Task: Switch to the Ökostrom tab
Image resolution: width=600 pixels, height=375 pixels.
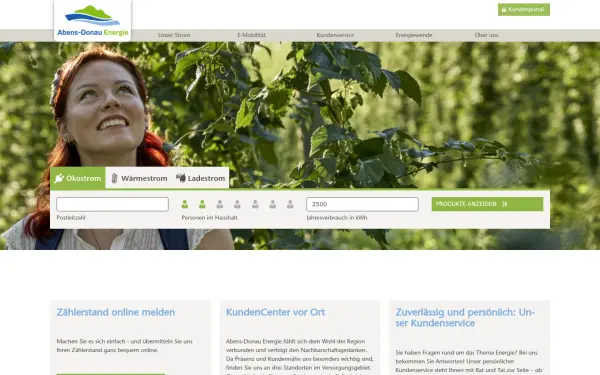Action: click(78, 178)
